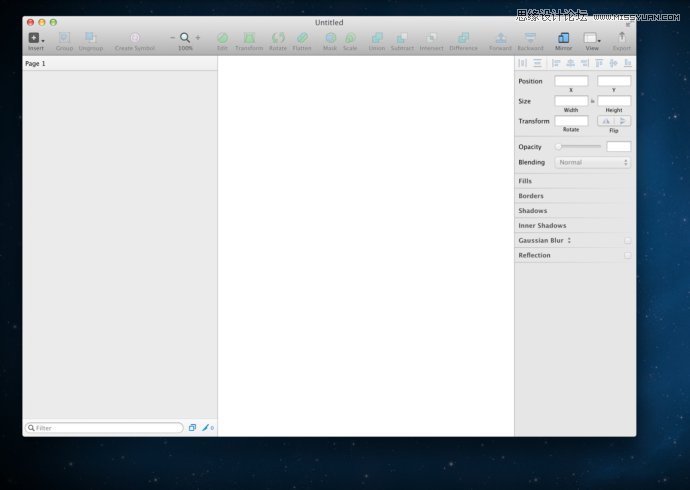Toggle the slices filter pencil icon
This screenshot has height=490, width=690.
click(x=207, y=428)
